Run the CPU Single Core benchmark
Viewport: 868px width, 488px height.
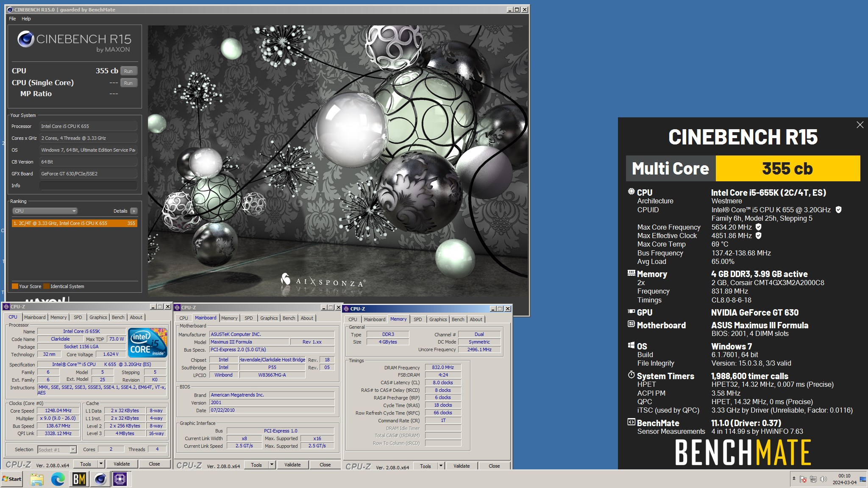(x=129, y=83)
